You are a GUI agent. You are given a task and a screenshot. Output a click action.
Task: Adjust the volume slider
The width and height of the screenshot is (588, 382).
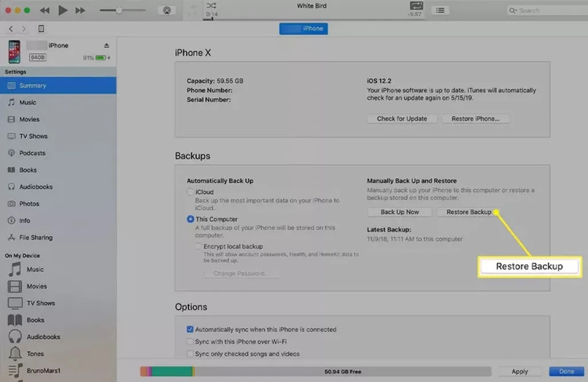119,10
